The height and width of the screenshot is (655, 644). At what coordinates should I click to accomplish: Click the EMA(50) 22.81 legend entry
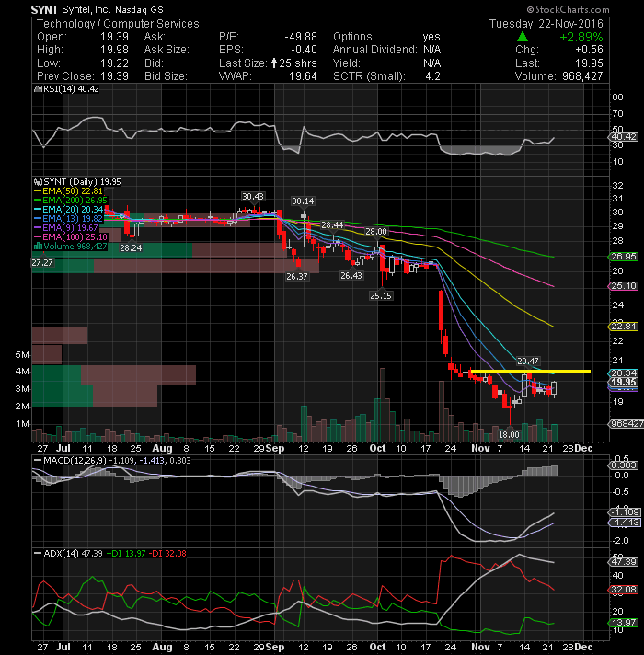(x=68, y=191)
